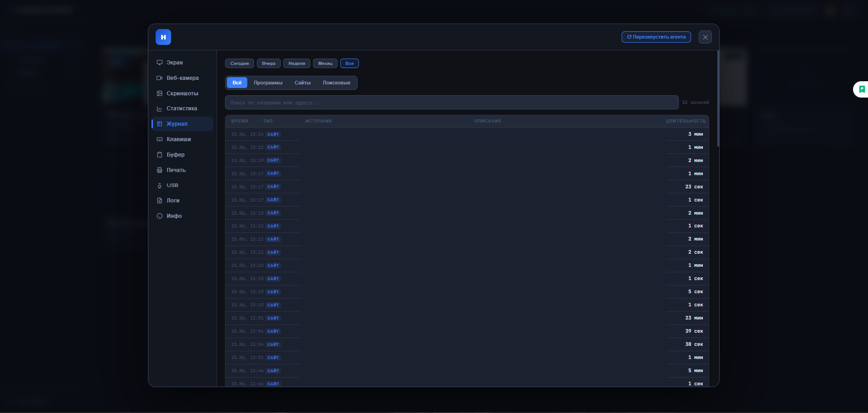Open the Логи section
This screenshot has height=413, width=868.
(x=182, y=201)
